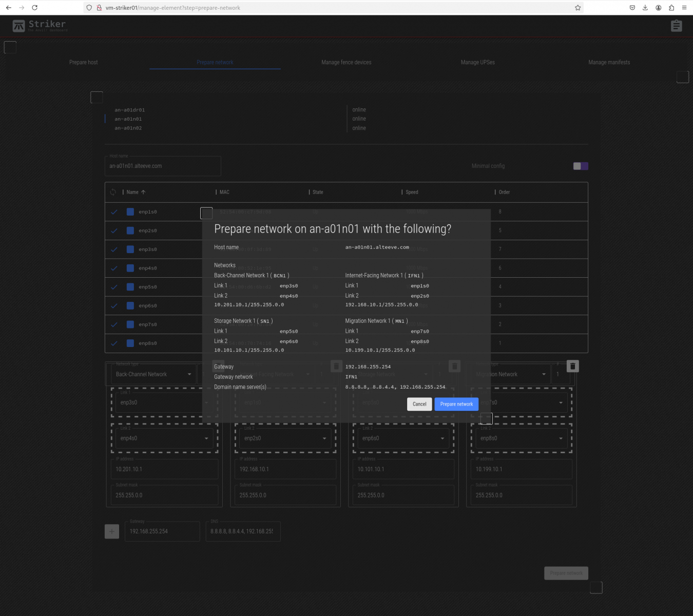Confirm with the blue Prepare network button
Screen dimensions: 693x616
[x=456, y=404]
